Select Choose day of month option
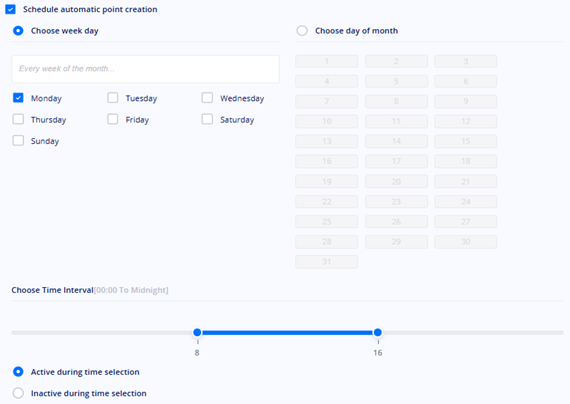Image resolution: width=570 pixels, height=404 pixels. tap(302, 31)
